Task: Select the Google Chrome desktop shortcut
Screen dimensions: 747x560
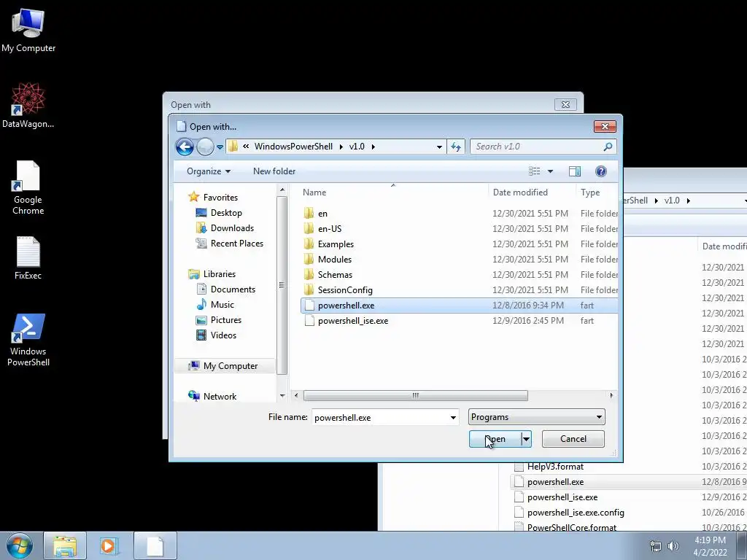Action: (28, 188)
